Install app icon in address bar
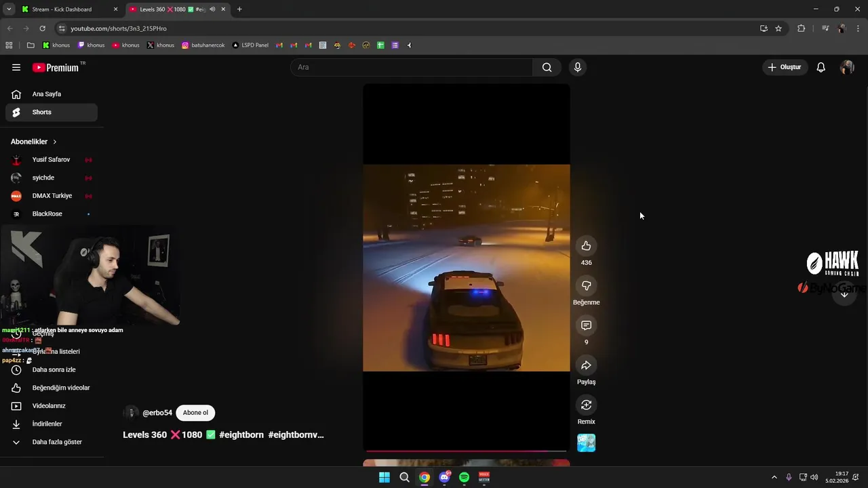The width and height of the screenshot is (868, 488). [x=764, y=28]
